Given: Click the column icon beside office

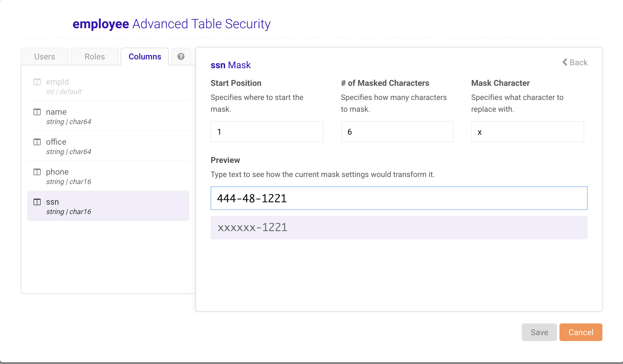Looking at the screenshot, I should tap(37, 142).
